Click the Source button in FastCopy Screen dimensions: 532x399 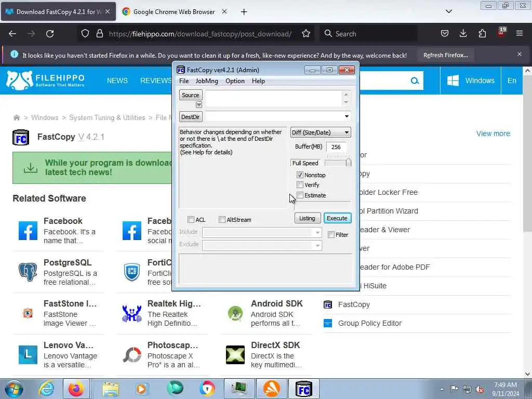tap(190, 95)
